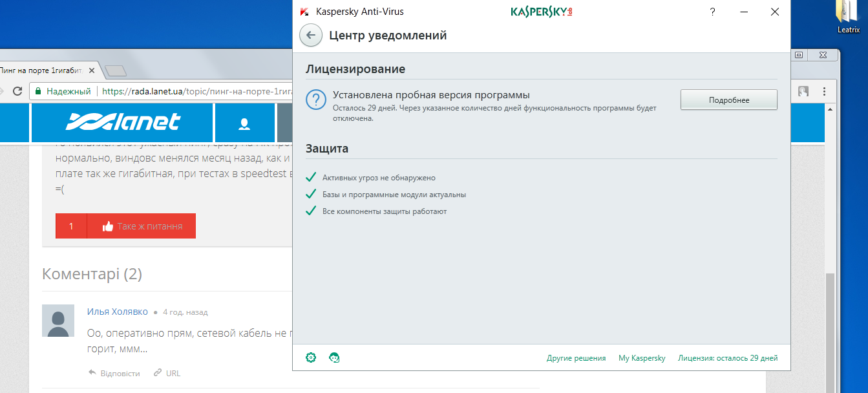Click the trial version info icon
This screenshot has width=868, height=393.
(316, 100)
